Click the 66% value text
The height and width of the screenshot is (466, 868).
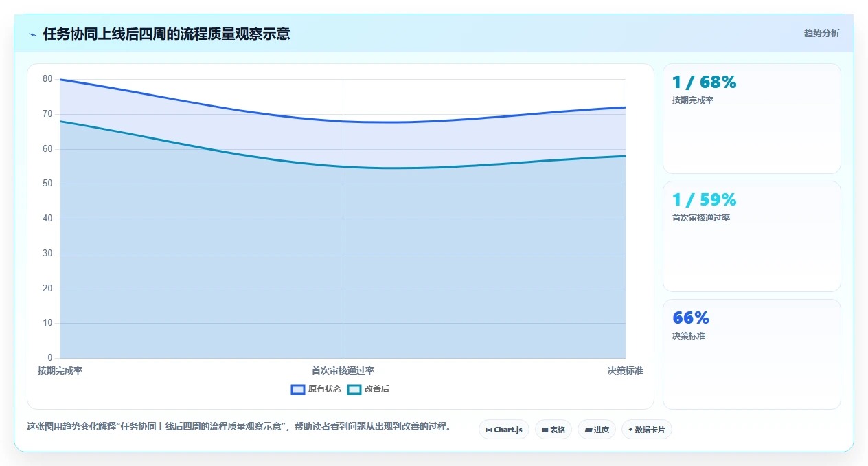coord(691,318)
